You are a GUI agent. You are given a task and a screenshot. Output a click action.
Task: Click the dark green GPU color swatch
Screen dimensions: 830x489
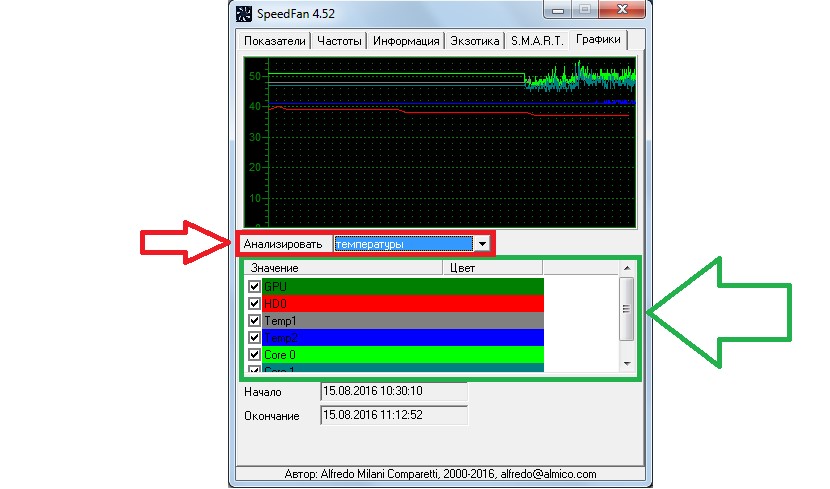point(403,286)
